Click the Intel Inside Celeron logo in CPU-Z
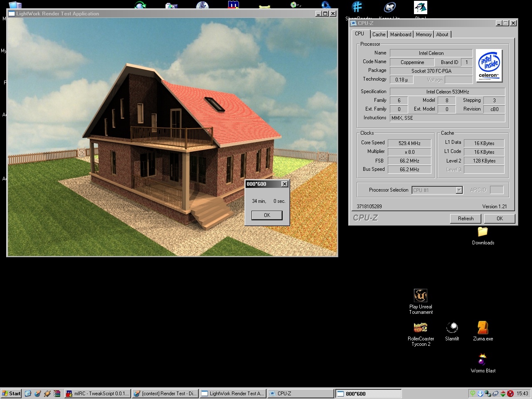532x399 pixels. coord(489,66)
